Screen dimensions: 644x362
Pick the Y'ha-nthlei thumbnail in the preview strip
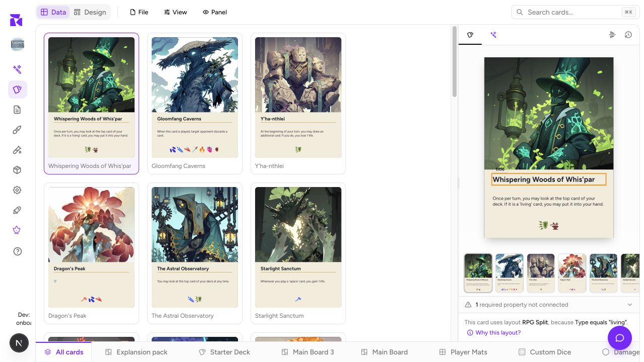pyautogui.click(x=541, y=273)
